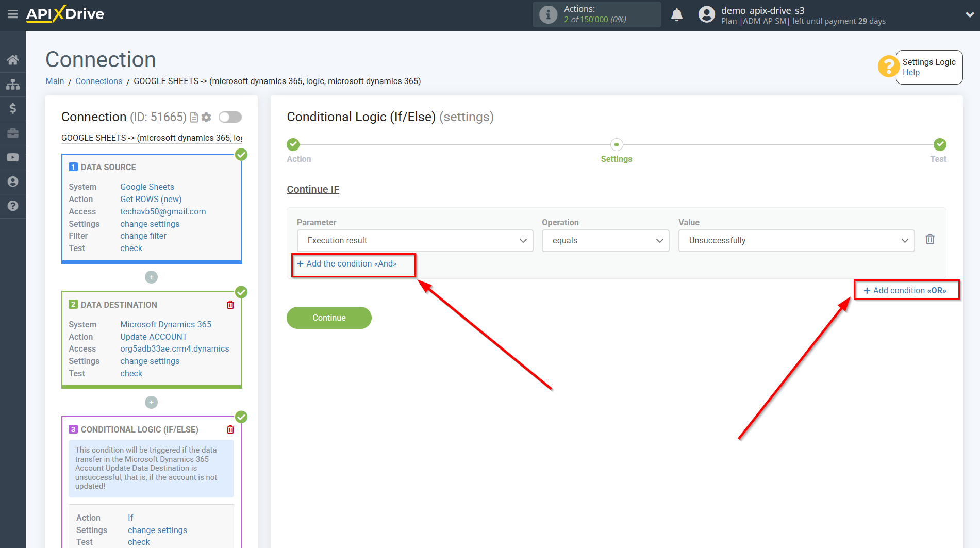Click the Continue IF heading
The width and height of the screenshot is (980, 548).
[313, 189]
